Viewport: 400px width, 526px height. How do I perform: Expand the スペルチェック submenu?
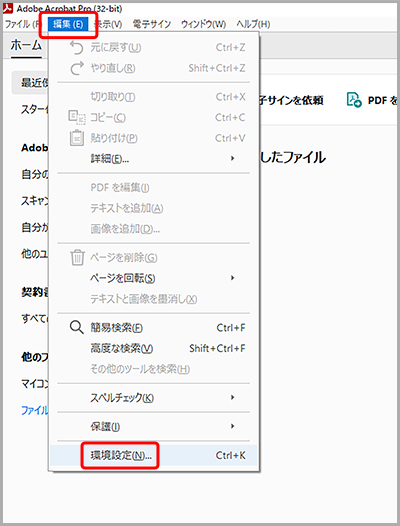232,398
